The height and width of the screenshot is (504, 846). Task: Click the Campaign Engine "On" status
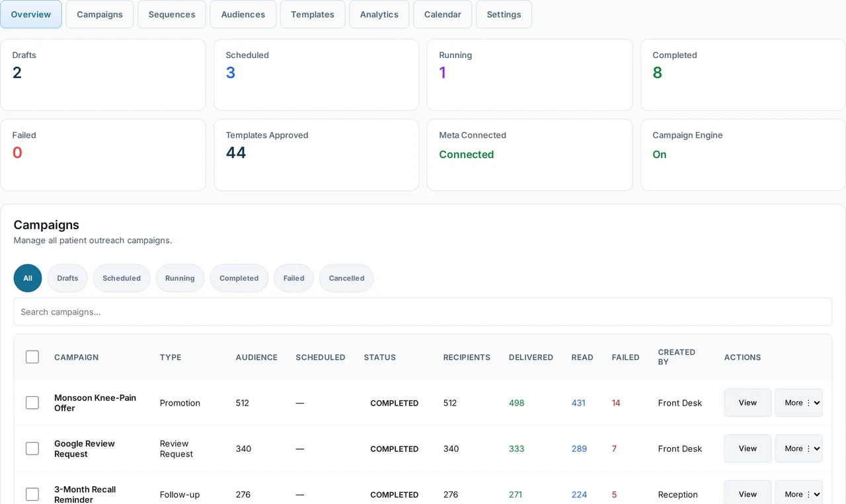(660, 155)
